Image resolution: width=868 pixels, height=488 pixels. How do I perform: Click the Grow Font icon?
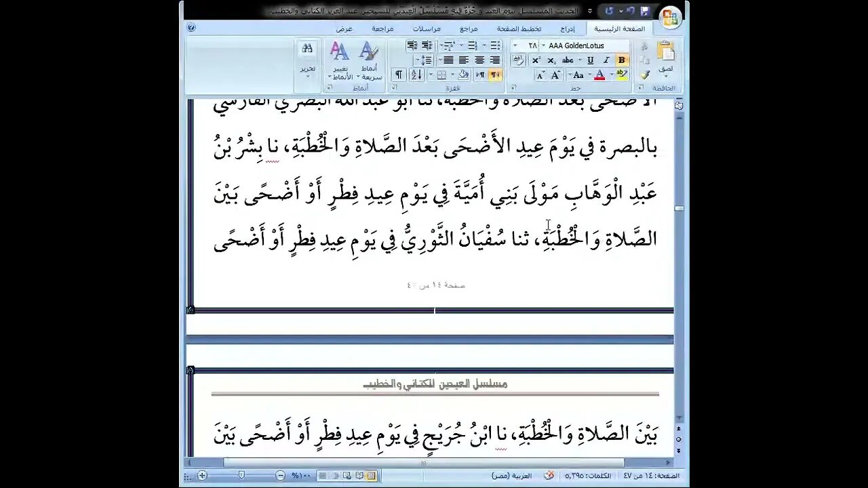555,75
